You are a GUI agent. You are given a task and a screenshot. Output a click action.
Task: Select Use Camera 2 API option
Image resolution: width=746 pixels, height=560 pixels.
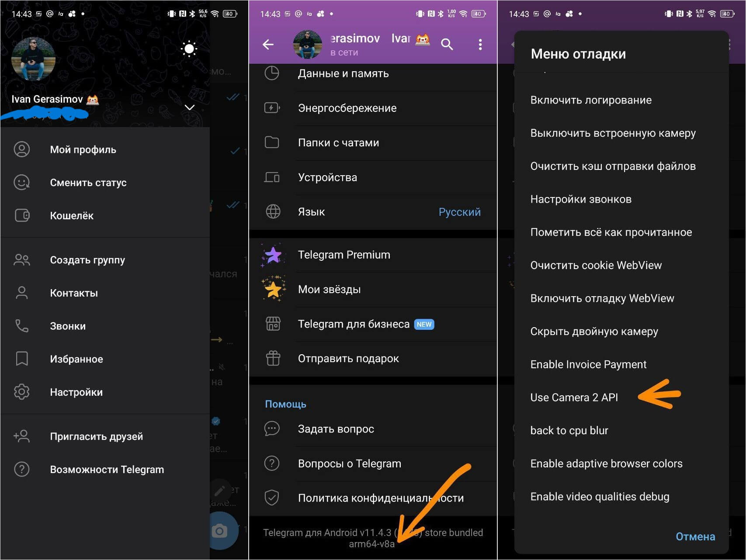pos(574,398)
